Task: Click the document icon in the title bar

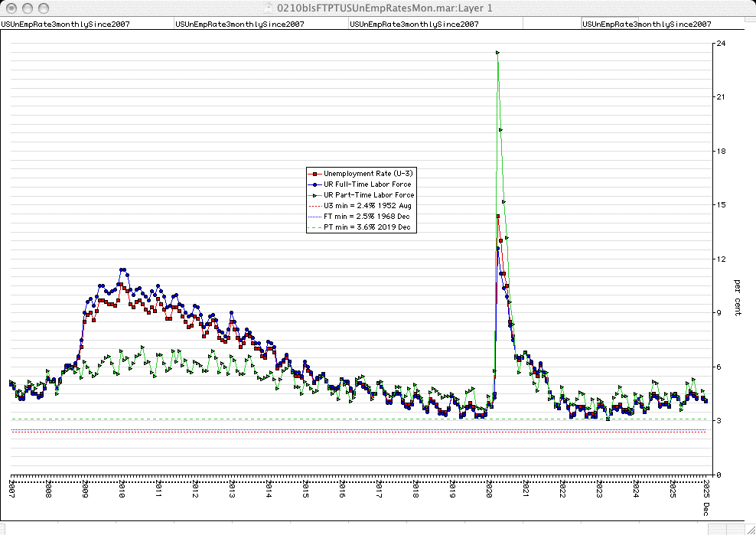Action: coord(269,8)
